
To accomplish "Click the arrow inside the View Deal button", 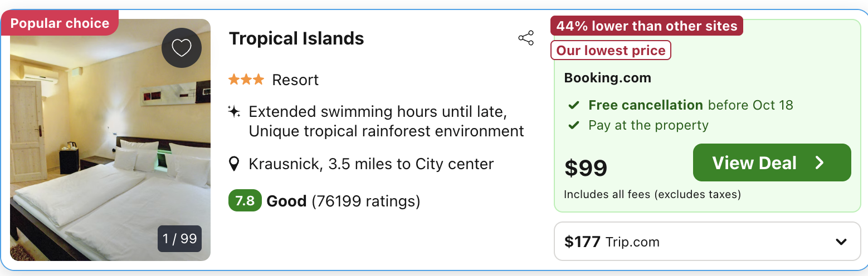I will (x=820, y=162).
